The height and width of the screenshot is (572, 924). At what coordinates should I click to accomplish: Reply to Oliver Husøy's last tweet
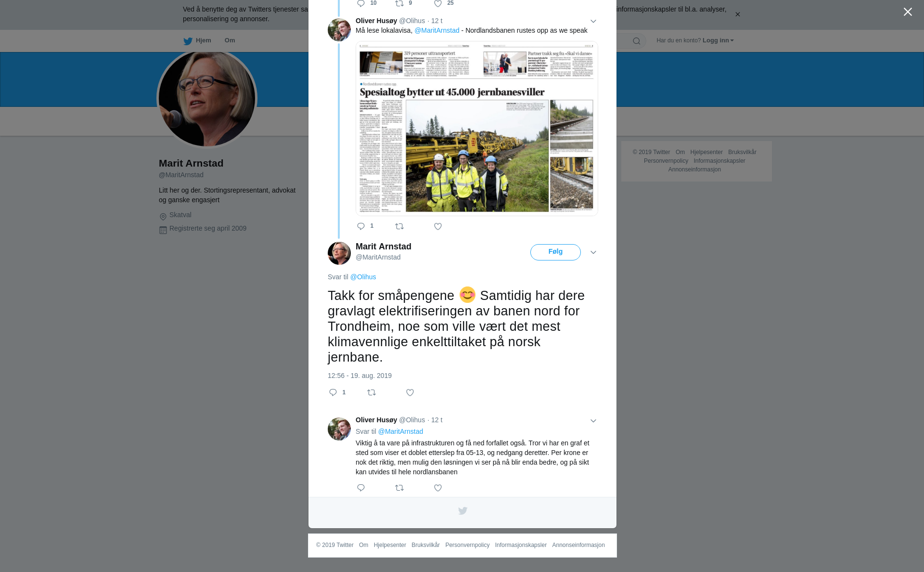click(361, 488)
